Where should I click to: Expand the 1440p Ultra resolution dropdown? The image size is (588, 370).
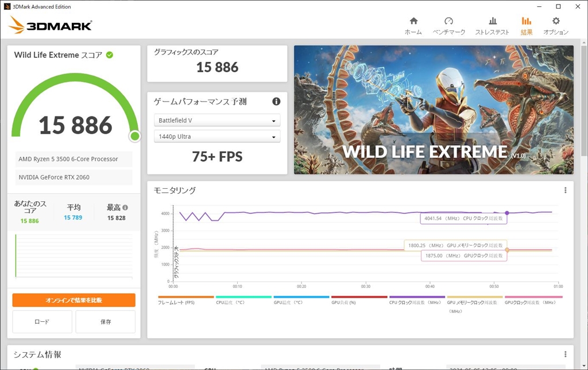[217, 137]
